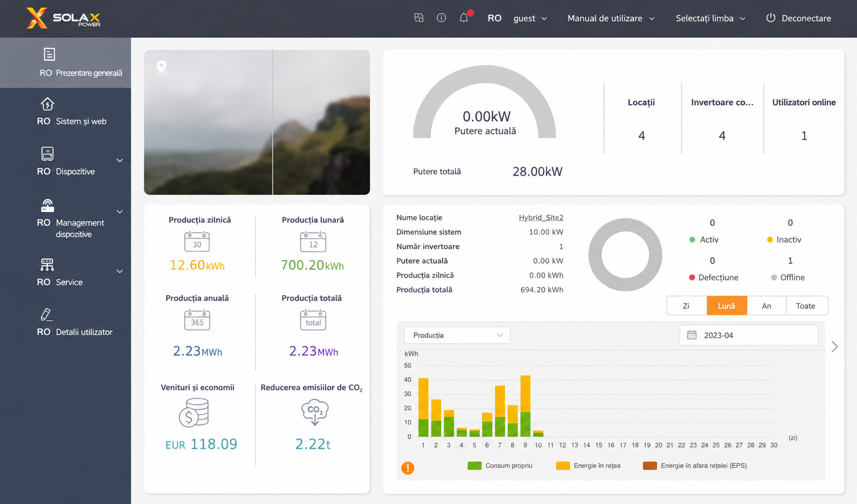857x504 pixels.
Task: Select the Prezentare generală sidebar icon
Action: pos(49,54)
